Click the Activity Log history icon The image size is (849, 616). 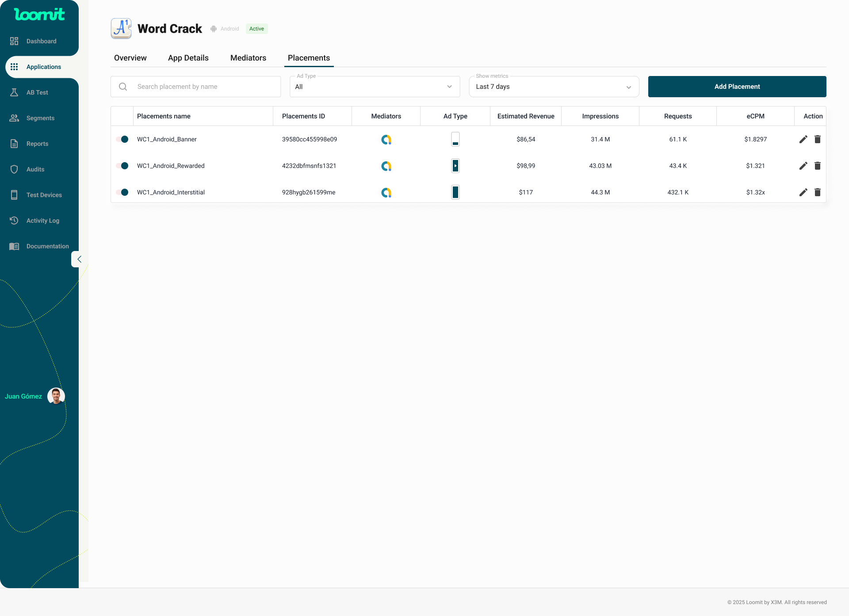tap(14, 221)
